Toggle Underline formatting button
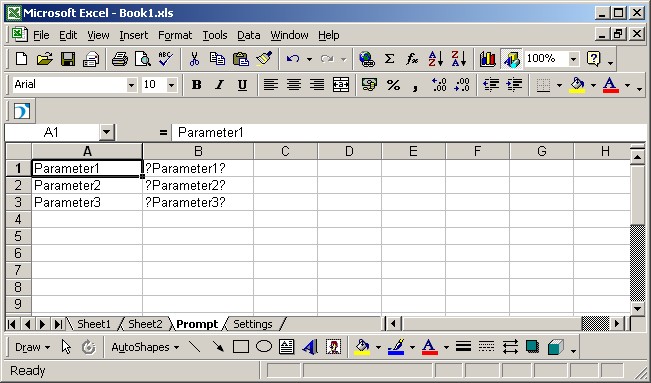This screenshot has height=383, width=651. (242, 85)
